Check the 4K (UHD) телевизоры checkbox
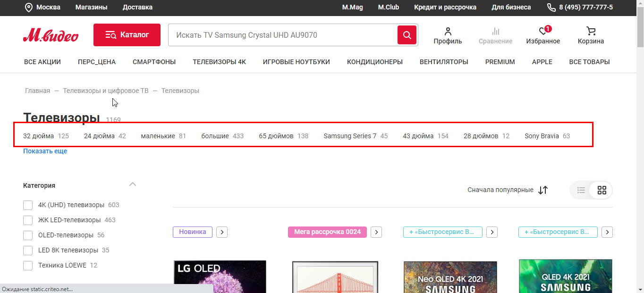Viewport: 644px width, 293px height. point(28,205)
